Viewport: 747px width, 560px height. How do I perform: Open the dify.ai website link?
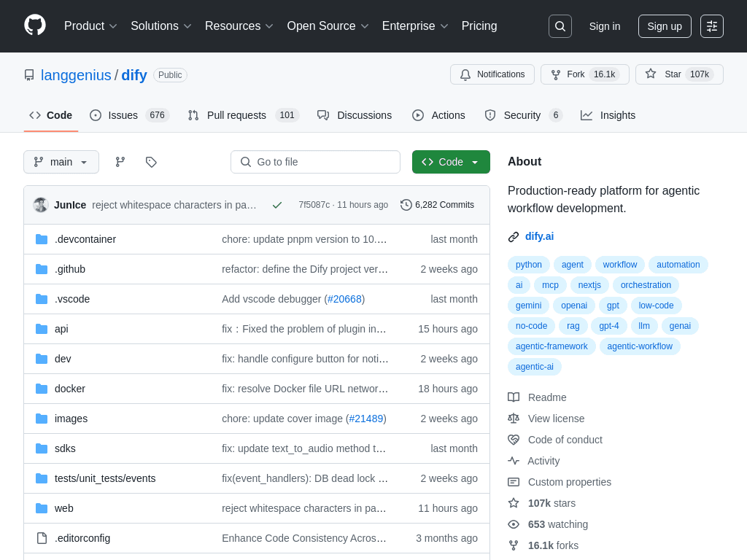(x=539, y=236)
